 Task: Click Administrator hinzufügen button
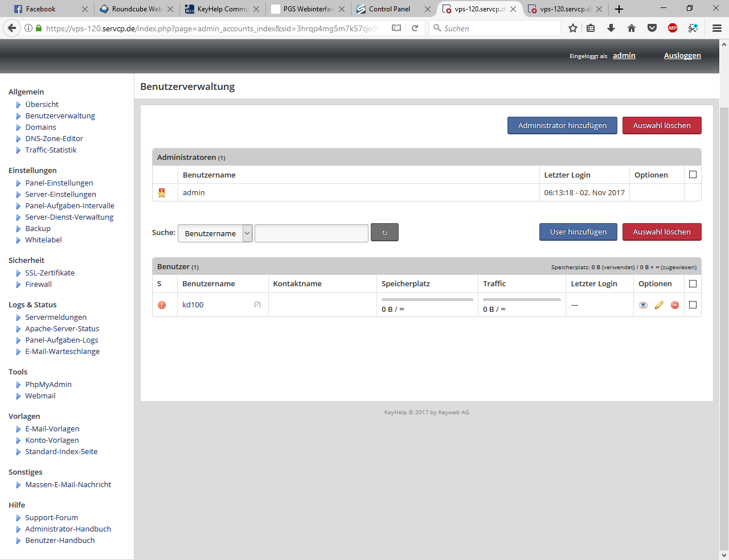coord(562,125)
